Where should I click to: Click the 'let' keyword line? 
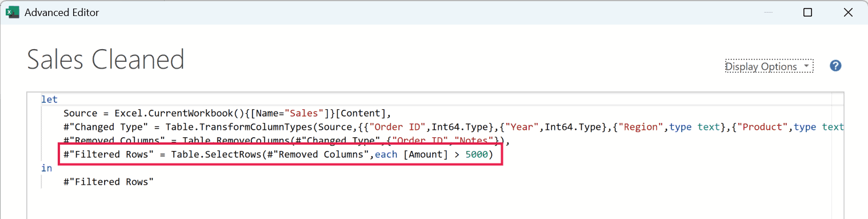49,99
